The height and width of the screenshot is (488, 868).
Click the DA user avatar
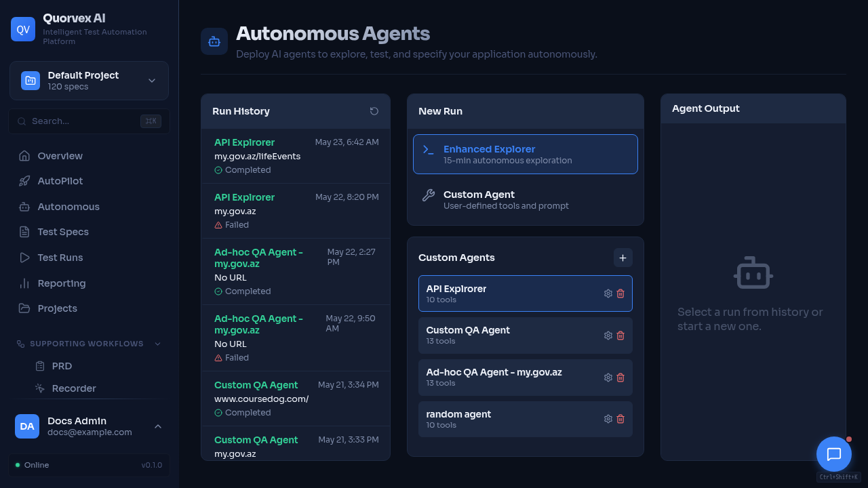pyautogui.click(x=27, y=426)
